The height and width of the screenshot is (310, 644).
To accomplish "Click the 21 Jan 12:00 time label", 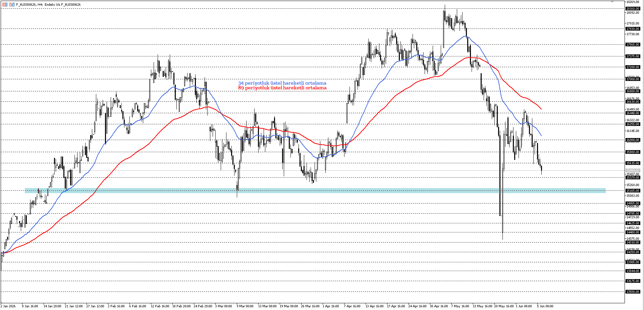I will click(74, 306).
